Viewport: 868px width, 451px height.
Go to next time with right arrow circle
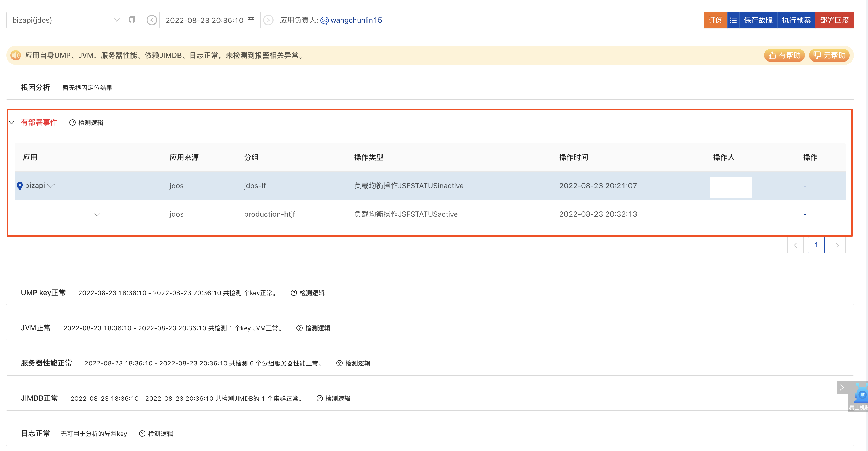[268, 20]
